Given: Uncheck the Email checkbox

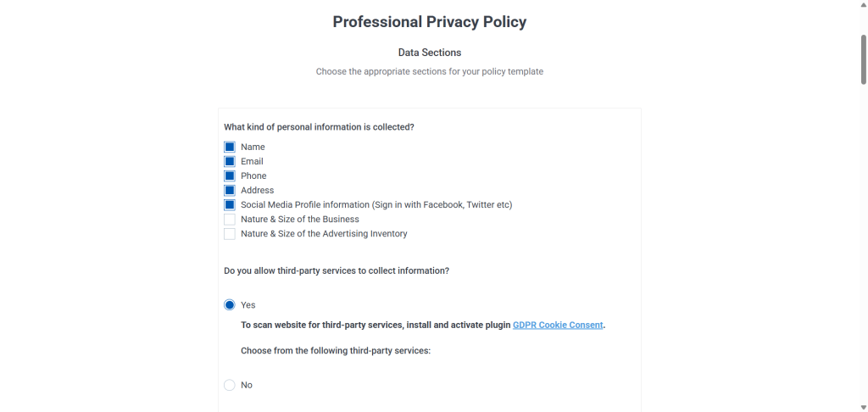Looking at the screenshot, I should 230,161.
